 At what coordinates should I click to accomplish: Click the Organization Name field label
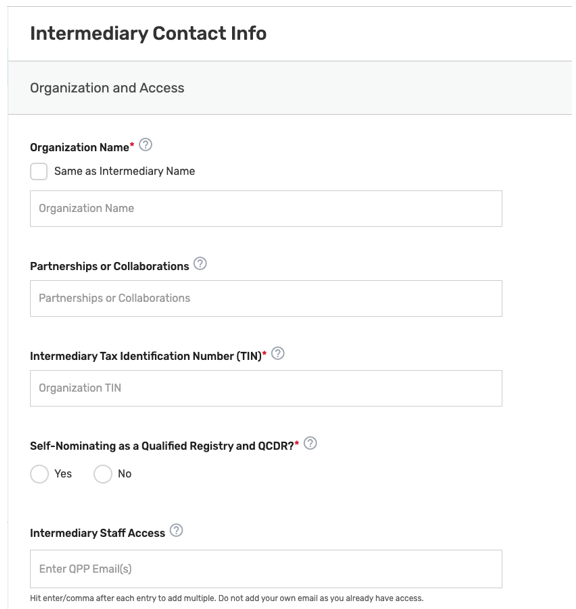80,148
